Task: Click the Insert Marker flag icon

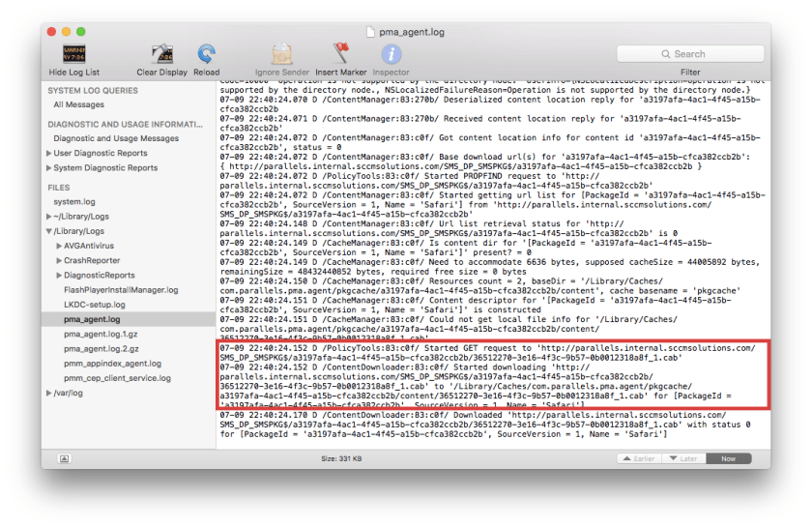Action: click(x=340, y=54)
